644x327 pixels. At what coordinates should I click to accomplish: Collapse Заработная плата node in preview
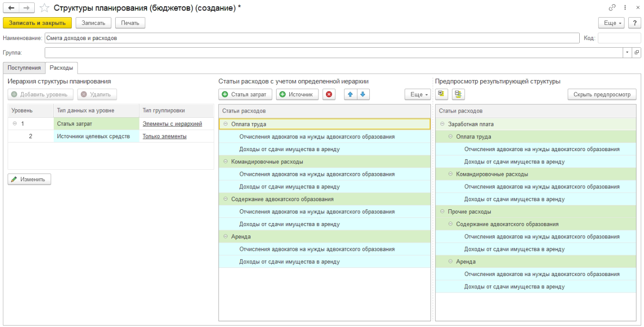(x=443, y=124)
